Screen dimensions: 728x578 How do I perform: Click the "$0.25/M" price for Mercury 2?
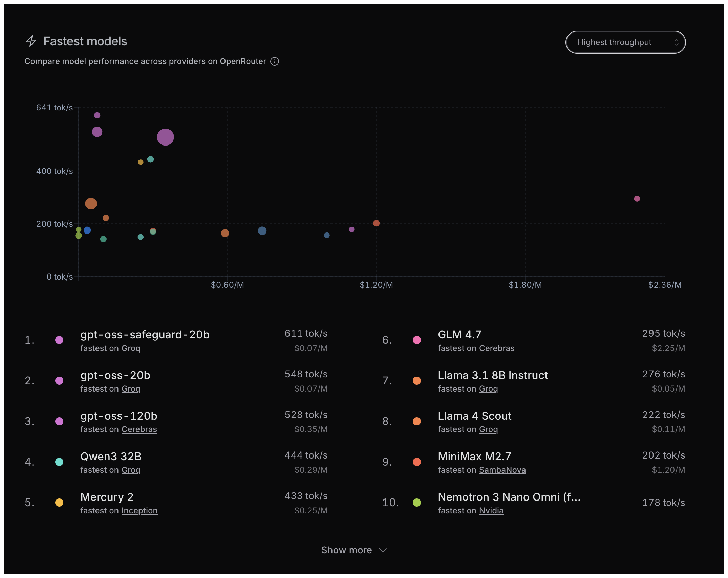(x=311, y=511)
